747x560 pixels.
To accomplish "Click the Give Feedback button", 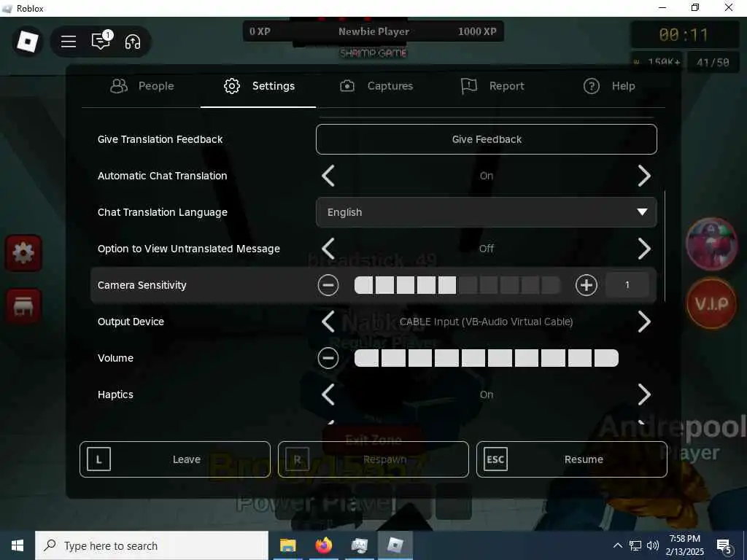I will click(487, 139).
